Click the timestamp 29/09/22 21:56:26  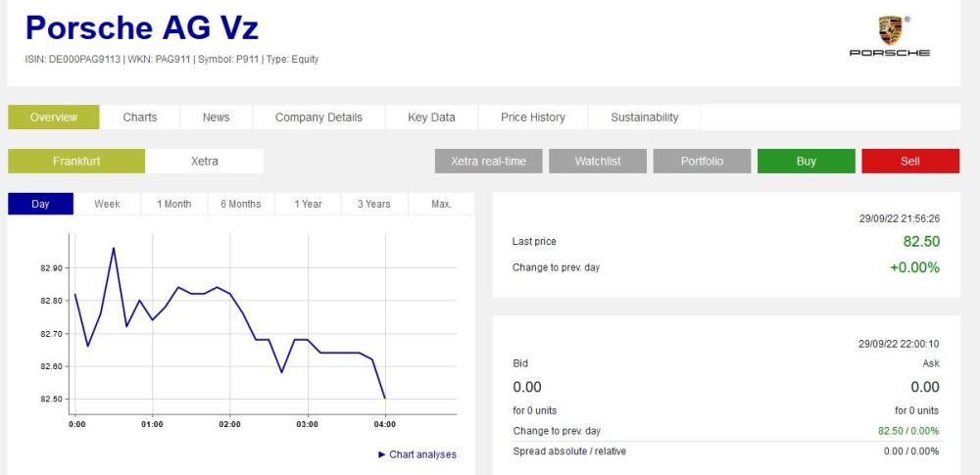tap(900, 218)
